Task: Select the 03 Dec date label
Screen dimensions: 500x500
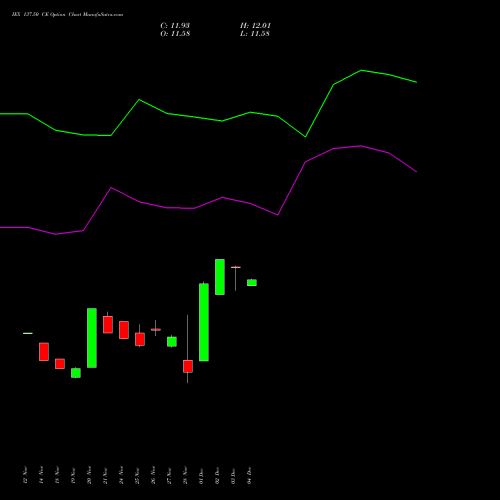Action: tap(233, 475)
